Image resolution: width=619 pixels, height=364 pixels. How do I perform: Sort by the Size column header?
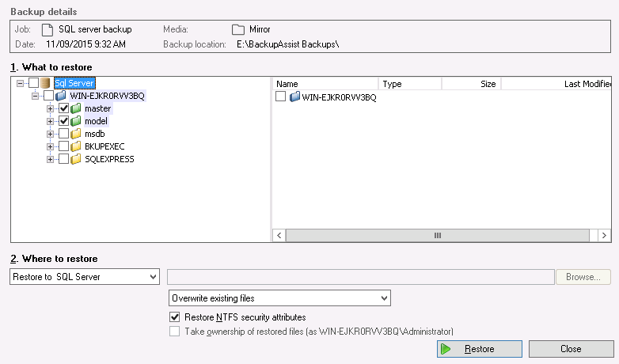(x=471, y=84)
